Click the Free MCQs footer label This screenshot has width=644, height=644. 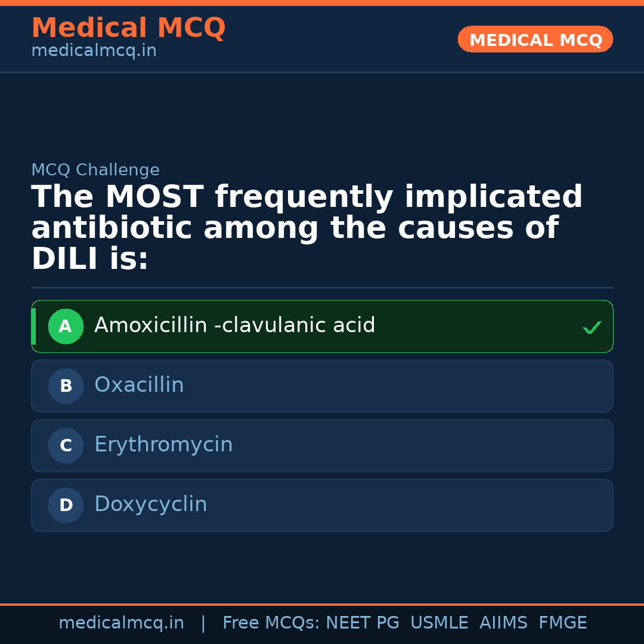pyautogui.click(x=271, y=623)
